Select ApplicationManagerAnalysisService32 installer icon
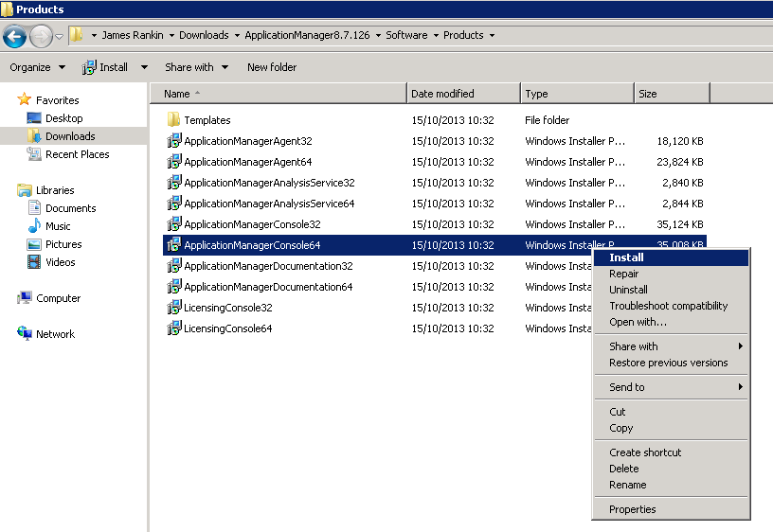773x532 pixels. click(173, 183)
